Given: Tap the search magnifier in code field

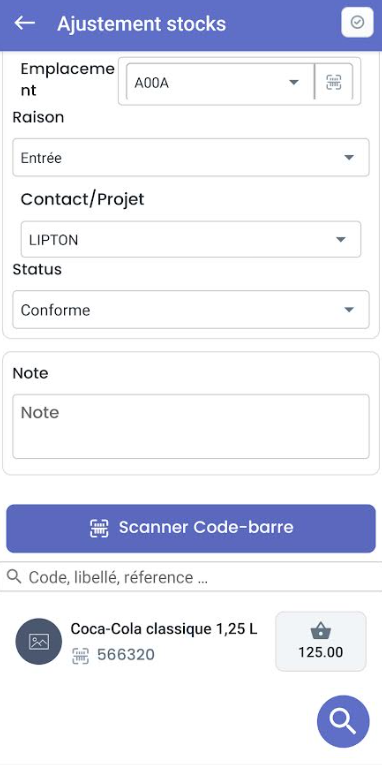Looking at the screenshot, I should pyautogui.click(x=15, y=577).
